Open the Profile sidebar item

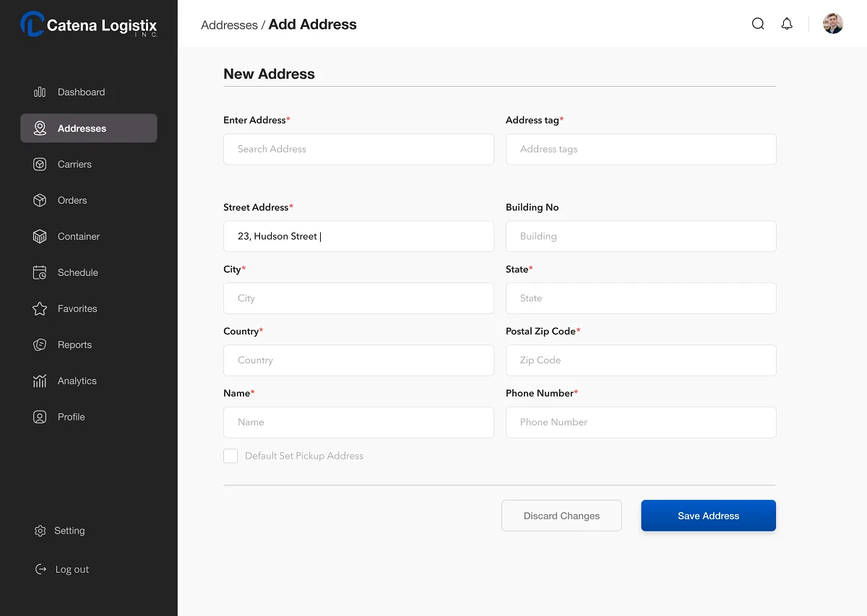click(71, 417)
